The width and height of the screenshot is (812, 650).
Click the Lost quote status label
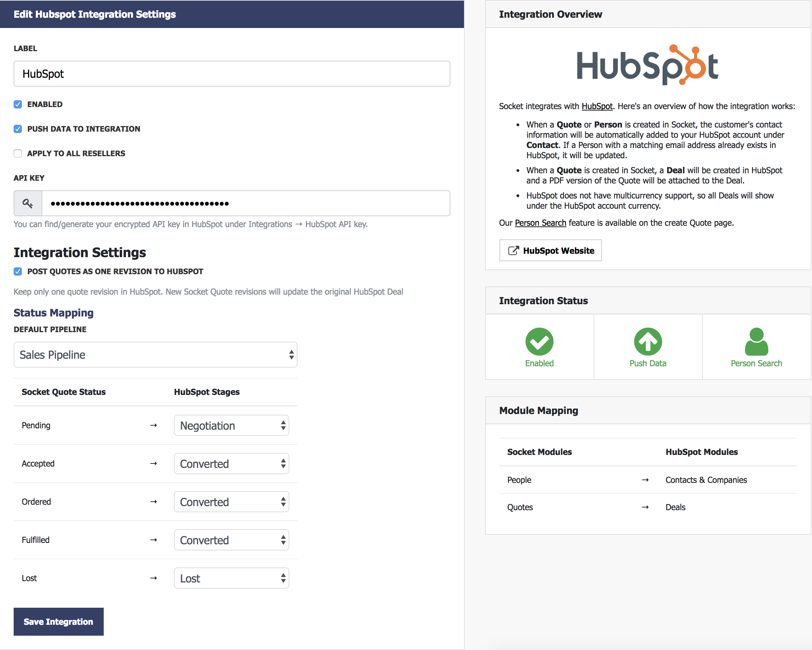(29, 578)
